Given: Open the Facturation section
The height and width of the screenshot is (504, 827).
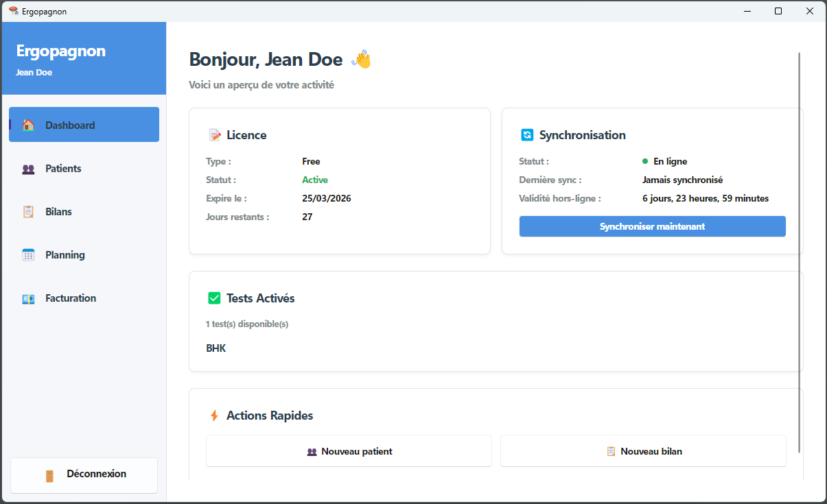Looking at the screenshot, I should 84,298.
